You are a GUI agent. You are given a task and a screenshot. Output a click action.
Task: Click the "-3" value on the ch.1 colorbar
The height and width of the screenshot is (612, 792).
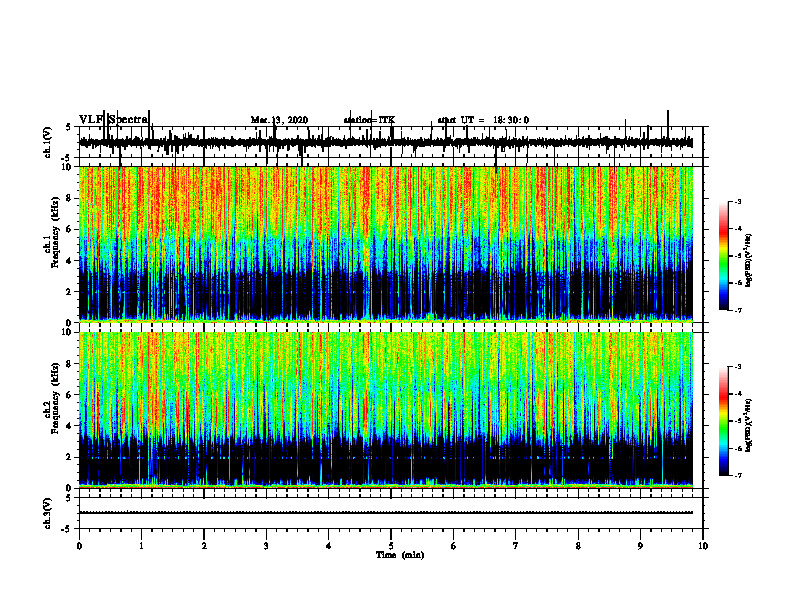(738, 201)
